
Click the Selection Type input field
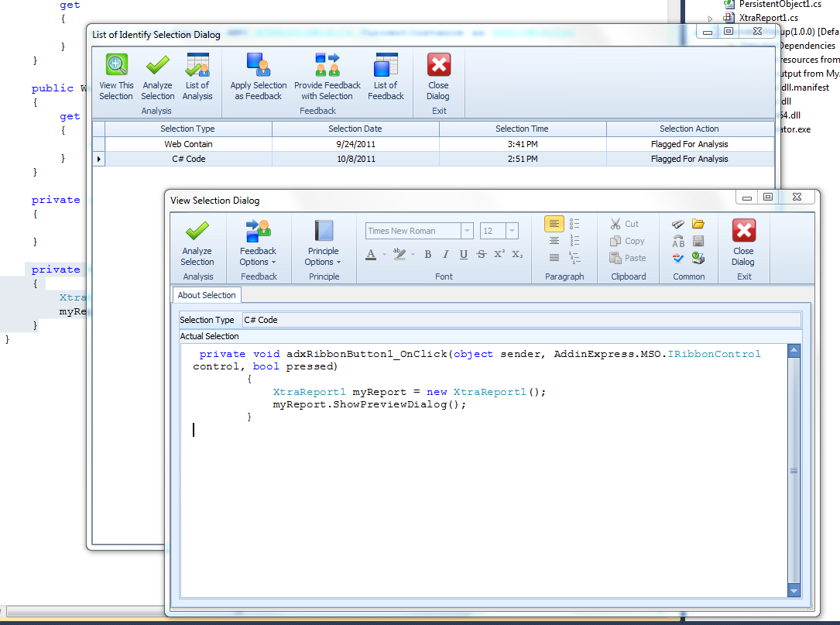click(x=521, y=320)
